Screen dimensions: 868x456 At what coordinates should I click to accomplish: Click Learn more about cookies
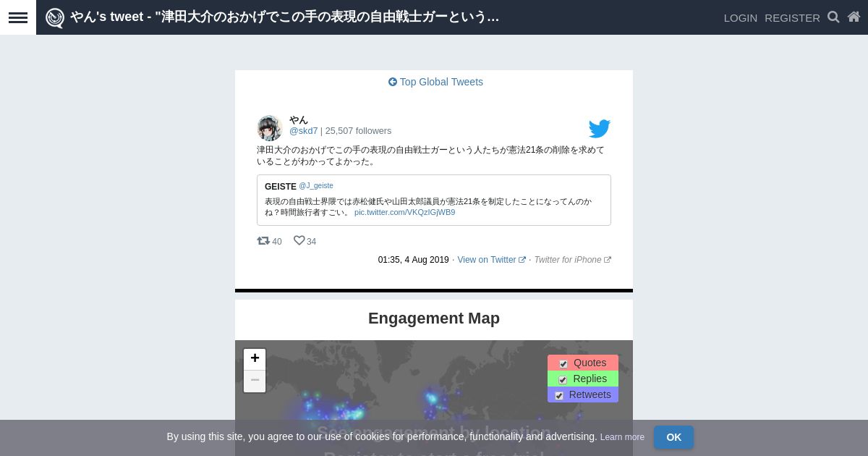622,437
